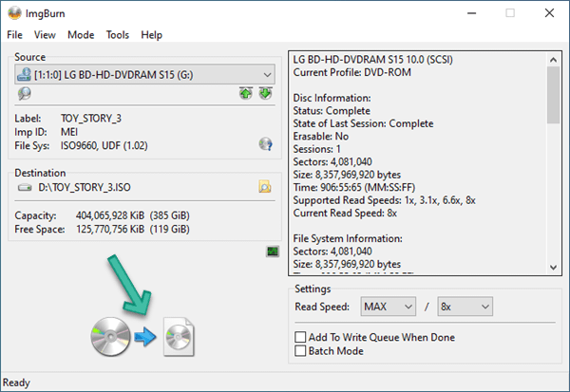Open the Tools menu
This screenshot has height=392, width=570.
(x=118, y=35)
